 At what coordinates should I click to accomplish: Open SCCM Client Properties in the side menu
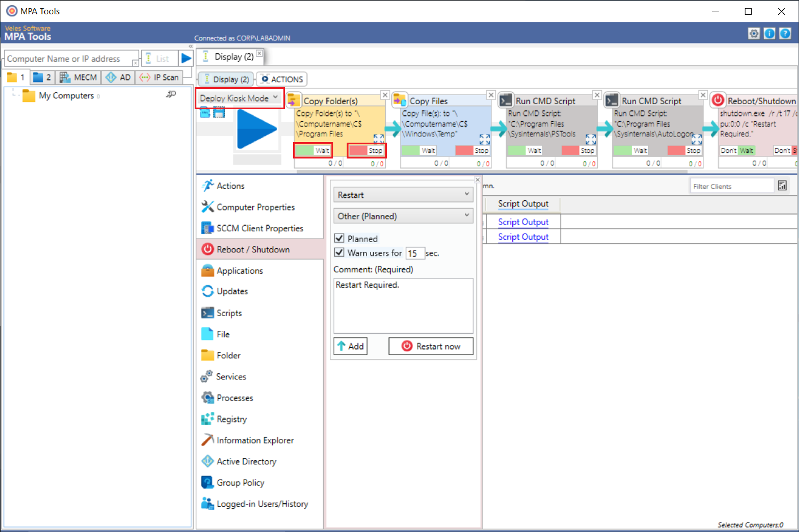point(259,228)
